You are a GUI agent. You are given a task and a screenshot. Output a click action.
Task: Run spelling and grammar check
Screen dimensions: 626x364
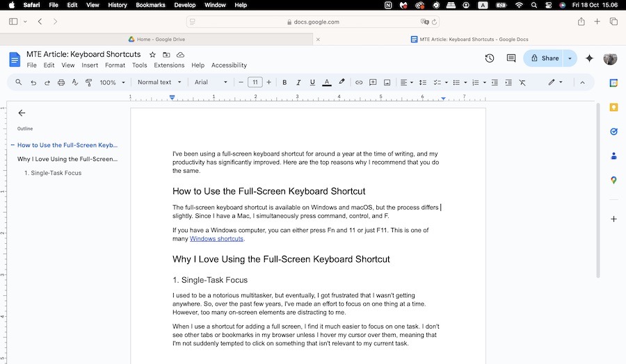pyautogui.click(x=74, y=83)
